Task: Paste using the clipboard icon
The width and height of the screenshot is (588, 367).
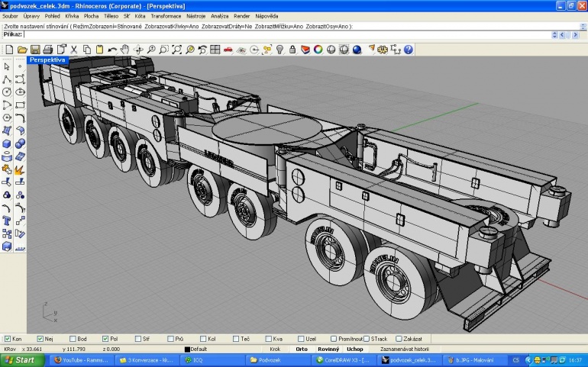Action: click(99, 50)
